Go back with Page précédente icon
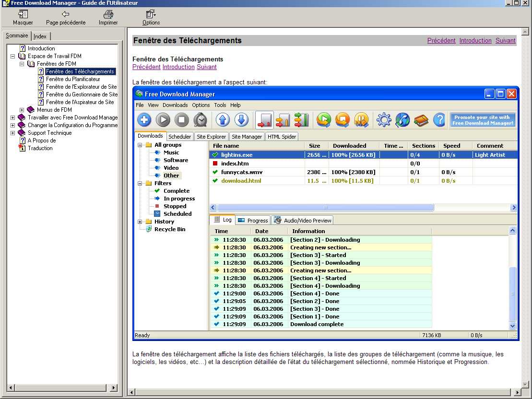Screen dimensions: 532x399 coord(66,14)
